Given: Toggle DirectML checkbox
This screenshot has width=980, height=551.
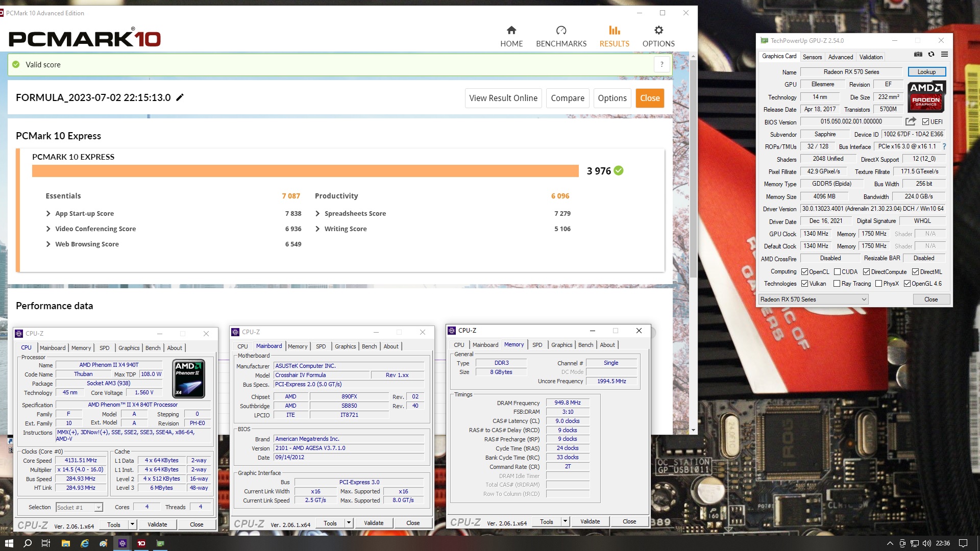Looking at the screenshot, I should (915, 272).
